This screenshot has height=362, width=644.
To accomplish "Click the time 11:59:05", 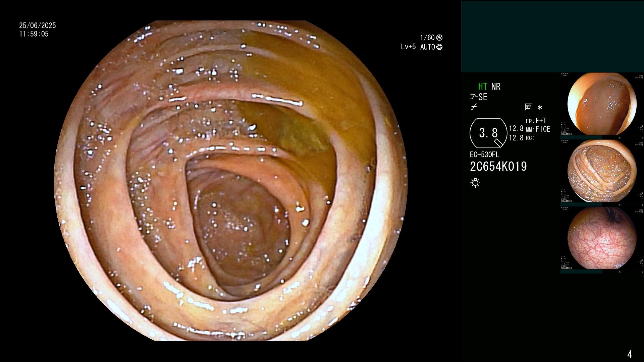I will tap(34, 34).
